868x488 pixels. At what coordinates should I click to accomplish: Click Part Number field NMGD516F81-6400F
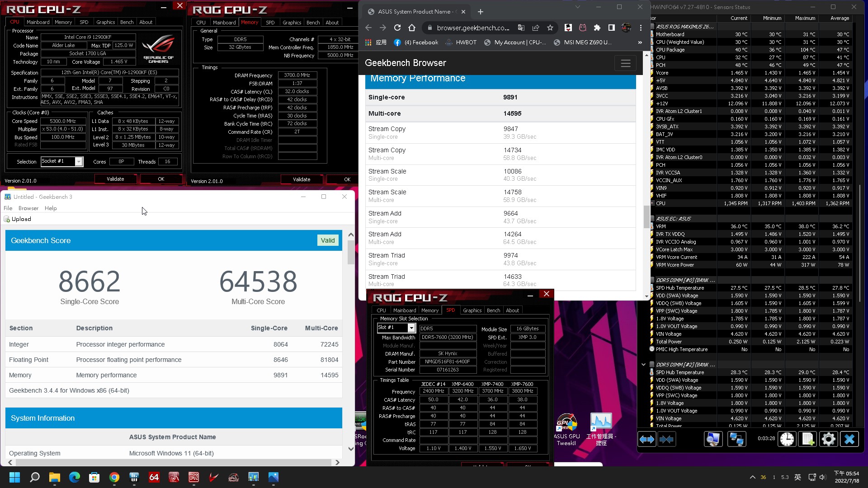click(448, 361)
